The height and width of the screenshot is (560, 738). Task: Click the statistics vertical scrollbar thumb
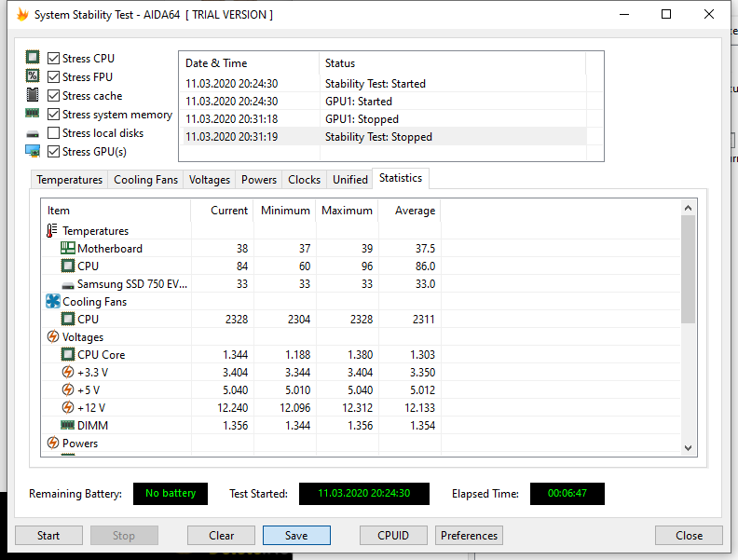click(688, 269)
